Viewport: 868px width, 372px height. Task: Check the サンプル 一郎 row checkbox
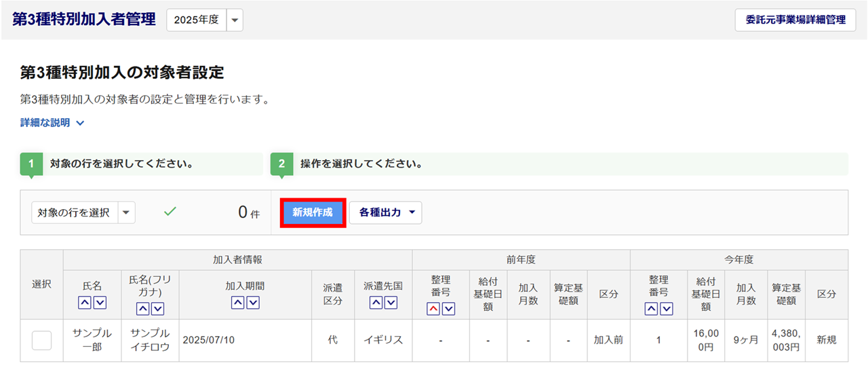coord(42,340)
